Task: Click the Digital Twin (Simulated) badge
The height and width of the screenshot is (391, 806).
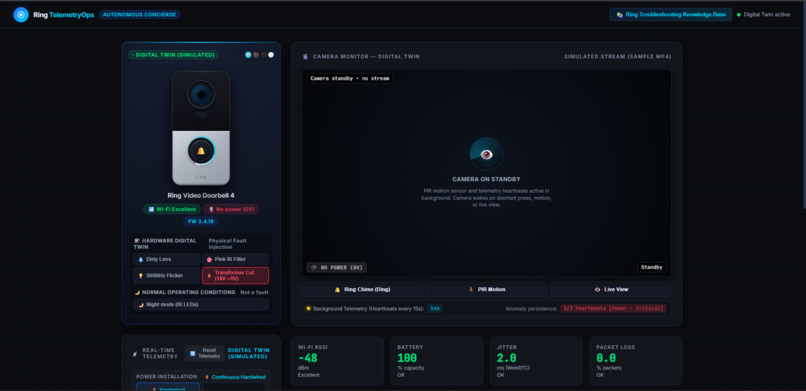Action: tap(174, 54)
